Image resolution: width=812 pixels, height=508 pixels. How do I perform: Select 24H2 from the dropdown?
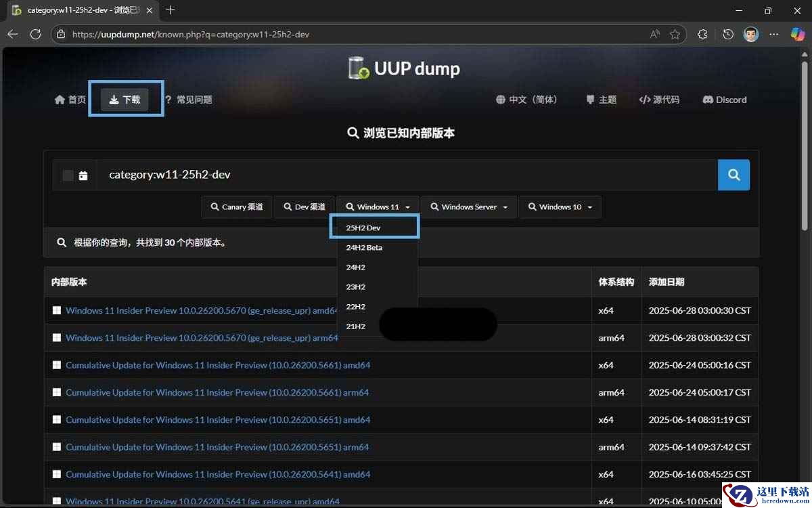click(377, 267)
